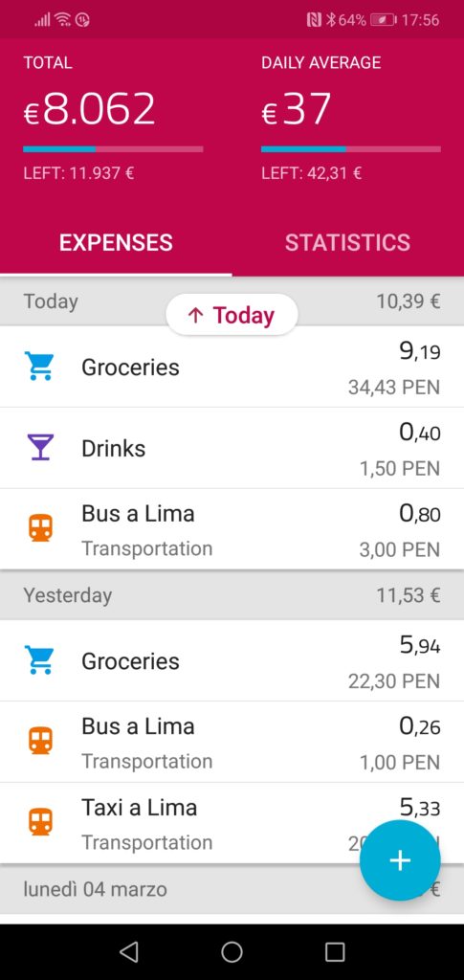The width and height of the screenshot is (464, 980).
Task: Jump to today using the Today pill button
Action: pos(232,314)
